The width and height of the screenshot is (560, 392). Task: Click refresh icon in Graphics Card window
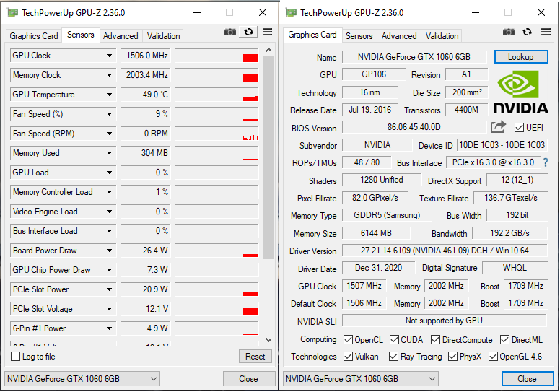click(x=527, y=32)
